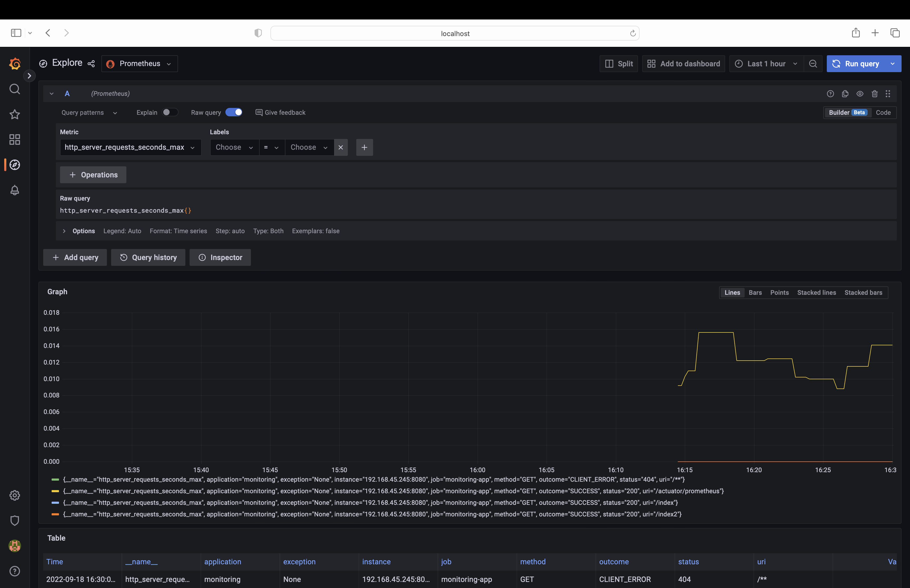910x588 pixels.
Task: Turn off the Raw query toggle
Action: 234,112
